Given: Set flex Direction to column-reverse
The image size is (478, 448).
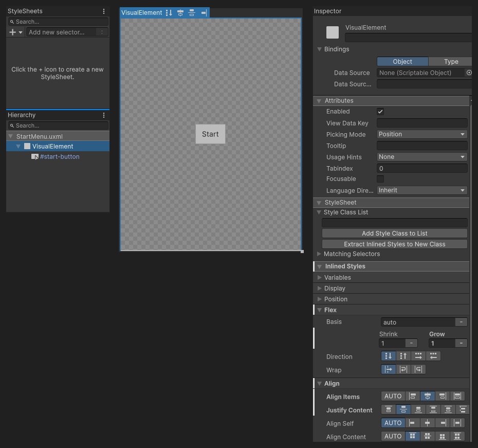Looking at the screenshot, I should [x=403, y=356].
